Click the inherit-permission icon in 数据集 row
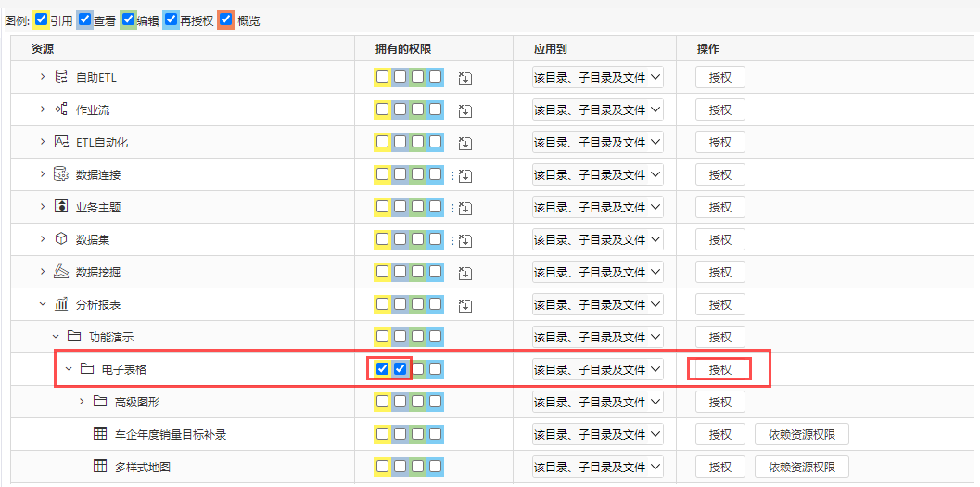The height and width of the screenshot is (487, 980). point(465,241)
